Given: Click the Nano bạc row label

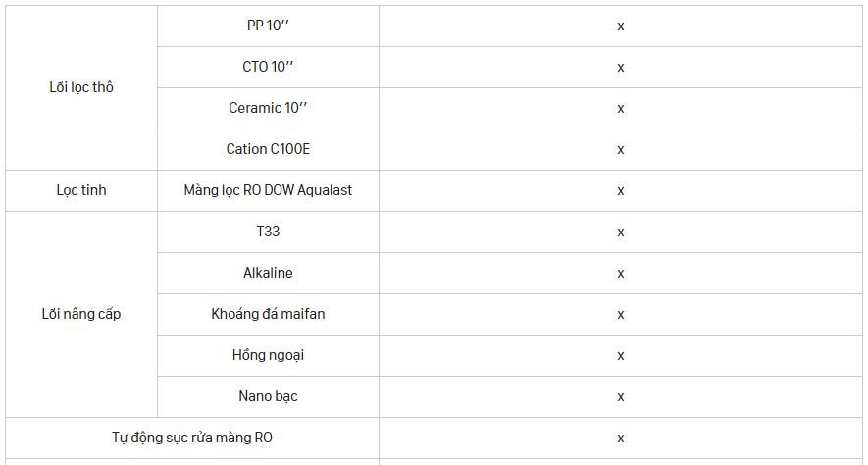Looking at the screenshot, I should tap(268, 396).
